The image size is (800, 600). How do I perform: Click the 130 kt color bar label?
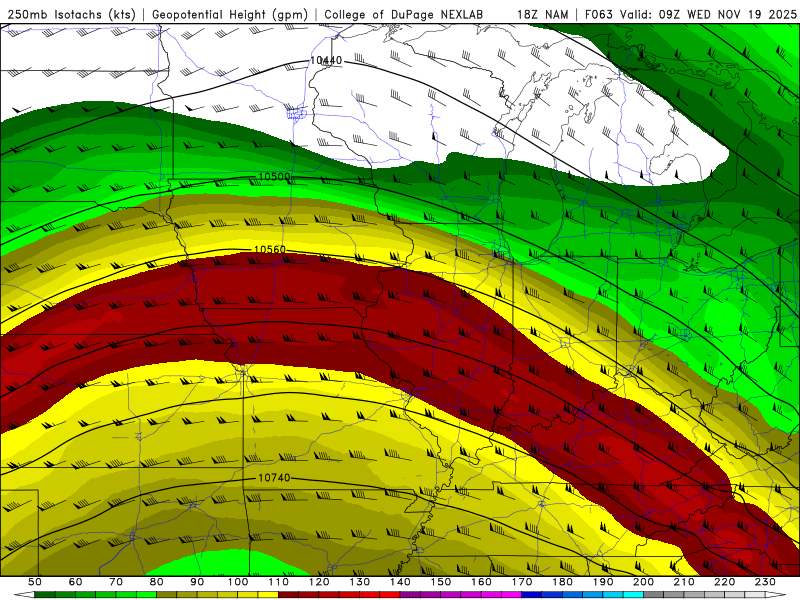pyautogui.click(x=360, y=582)
